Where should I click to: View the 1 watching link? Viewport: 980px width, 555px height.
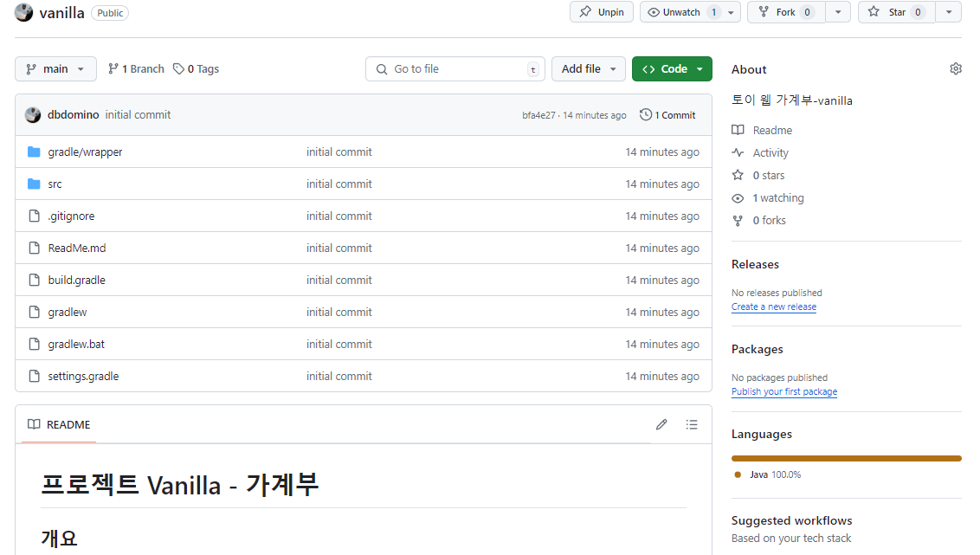(778, 198)
